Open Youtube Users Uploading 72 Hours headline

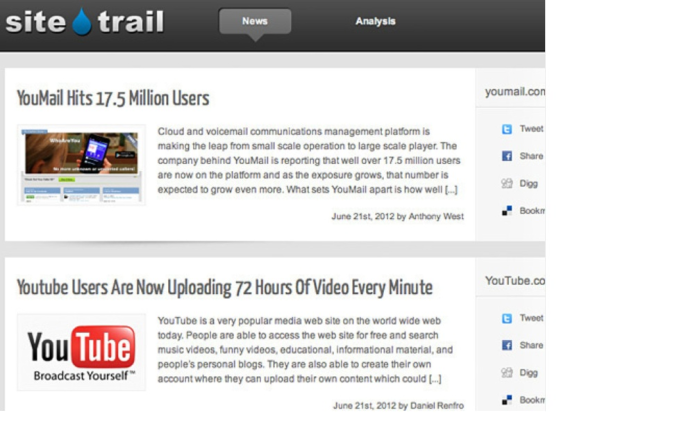[x=225, y=288]
